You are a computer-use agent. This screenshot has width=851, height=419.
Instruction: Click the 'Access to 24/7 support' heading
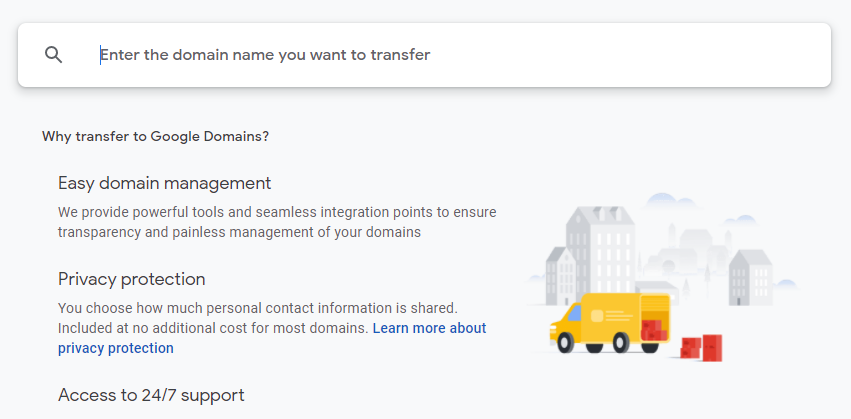[150, 395]
